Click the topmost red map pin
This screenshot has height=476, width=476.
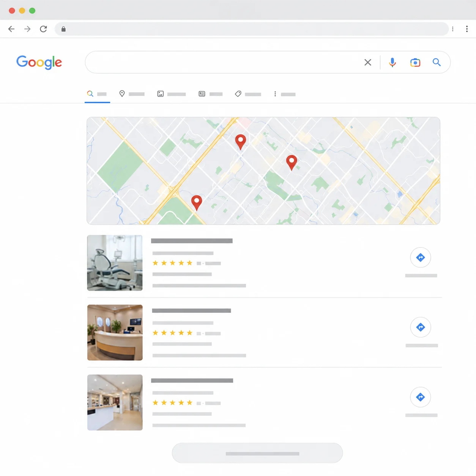point(241,142)
